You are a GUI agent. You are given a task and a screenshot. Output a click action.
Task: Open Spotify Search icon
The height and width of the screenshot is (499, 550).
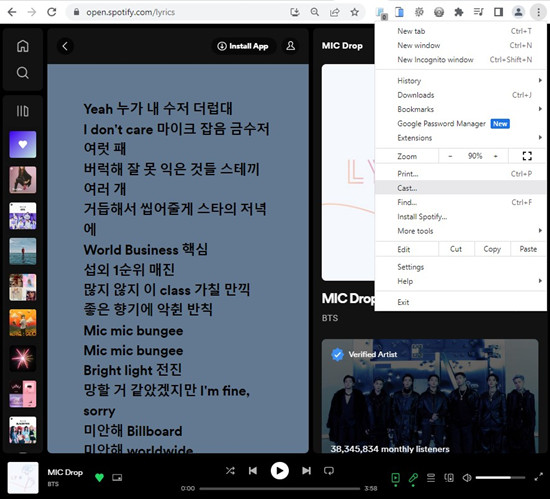pos(23,73)
